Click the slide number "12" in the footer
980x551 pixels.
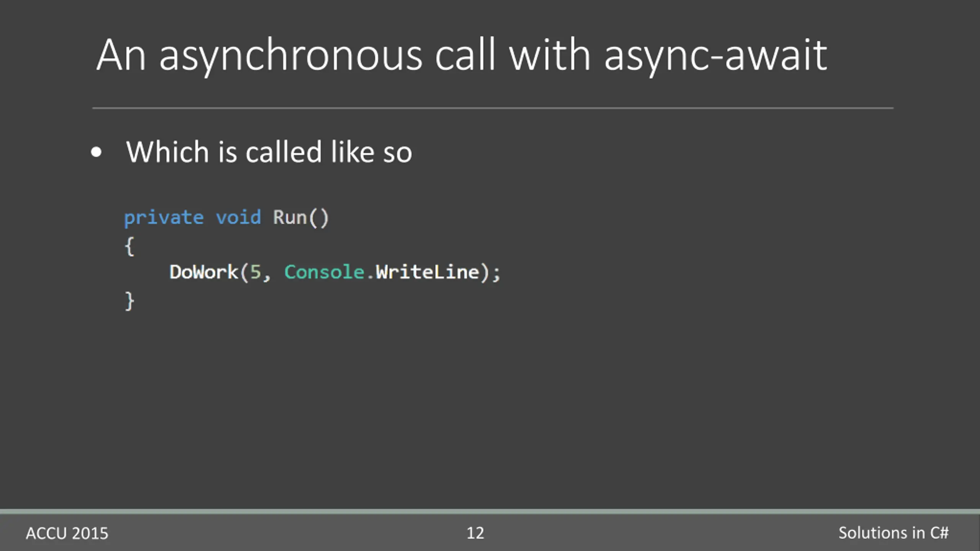coord(475,533)
